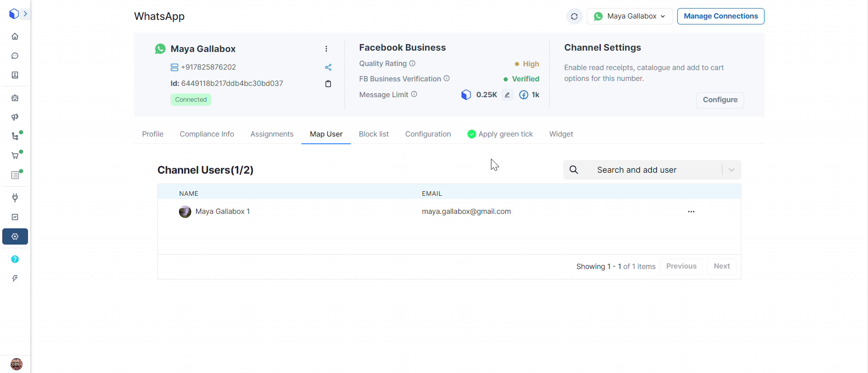This screenshot has width=868, height=373.
Task: Open the broadcast megaphone icon in sidebar
Action: pos(15,117)
